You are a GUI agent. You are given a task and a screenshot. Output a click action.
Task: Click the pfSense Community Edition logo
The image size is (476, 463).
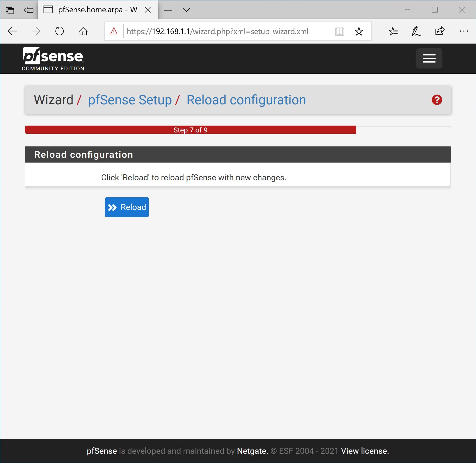pyautogui.click(x=53, y=59)
